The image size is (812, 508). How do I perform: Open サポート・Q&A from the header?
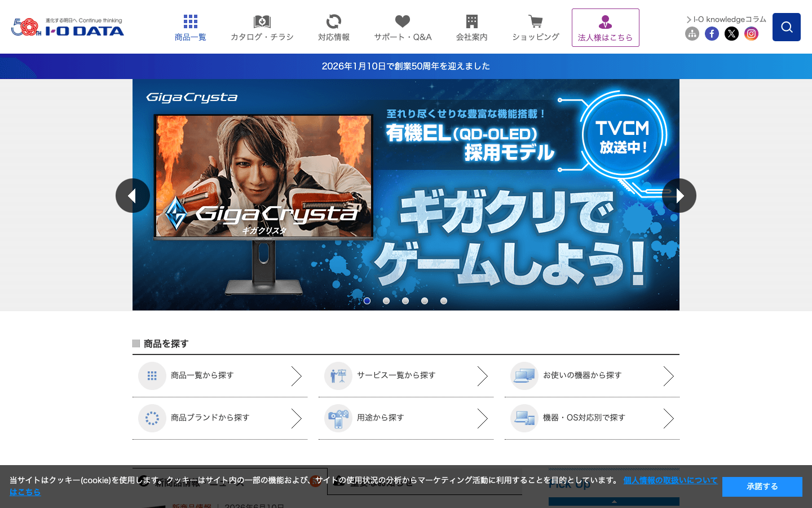click(403, 28)
